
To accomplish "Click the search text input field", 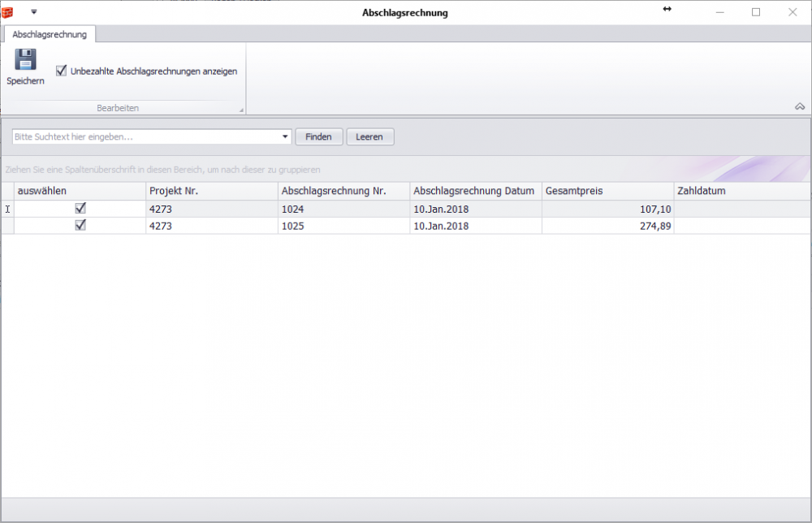I will [x=146, y=137].
